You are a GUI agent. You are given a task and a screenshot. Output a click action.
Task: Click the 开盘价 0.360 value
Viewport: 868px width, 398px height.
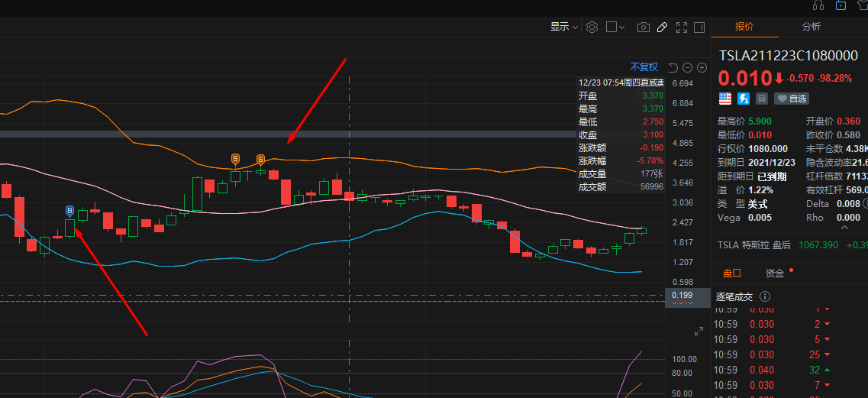(x=849, y=121)
